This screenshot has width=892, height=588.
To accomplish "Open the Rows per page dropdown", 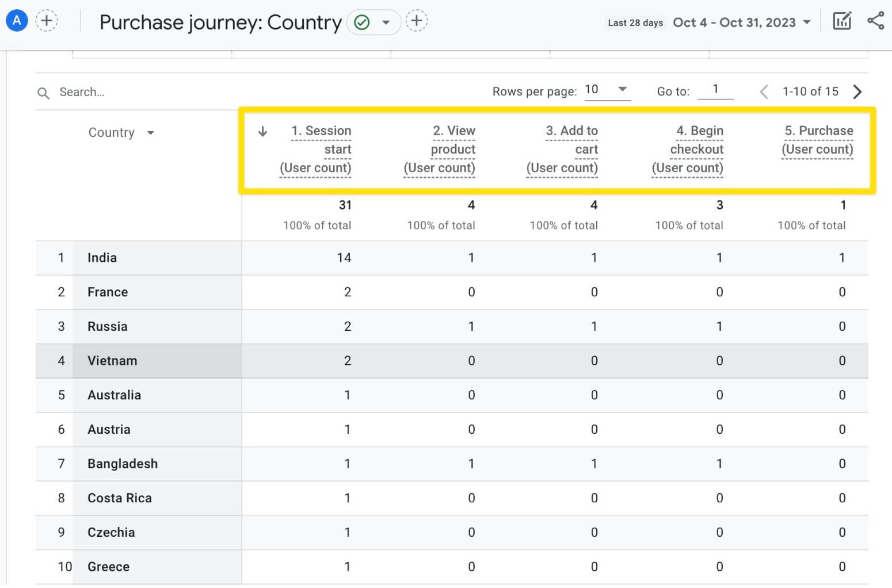I will tap(607, 90).
